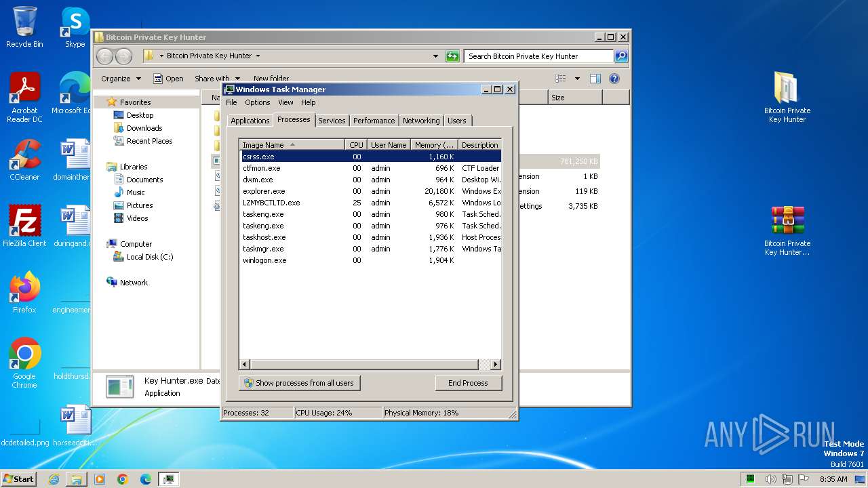Click the Edge taskbar icon
868x488 pixels.
pyautogui.click(x=146, y=479)
